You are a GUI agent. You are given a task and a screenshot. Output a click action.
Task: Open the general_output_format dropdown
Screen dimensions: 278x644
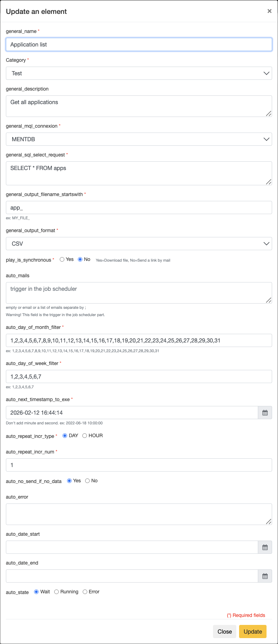click(139, 244)
